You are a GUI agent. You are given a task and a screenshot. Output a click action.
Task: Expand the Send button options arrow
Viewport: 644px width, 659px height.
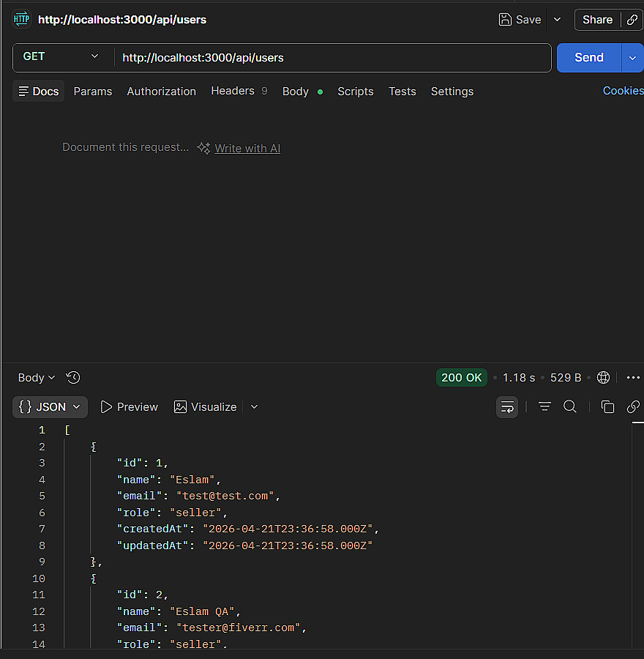coord(633,58)
